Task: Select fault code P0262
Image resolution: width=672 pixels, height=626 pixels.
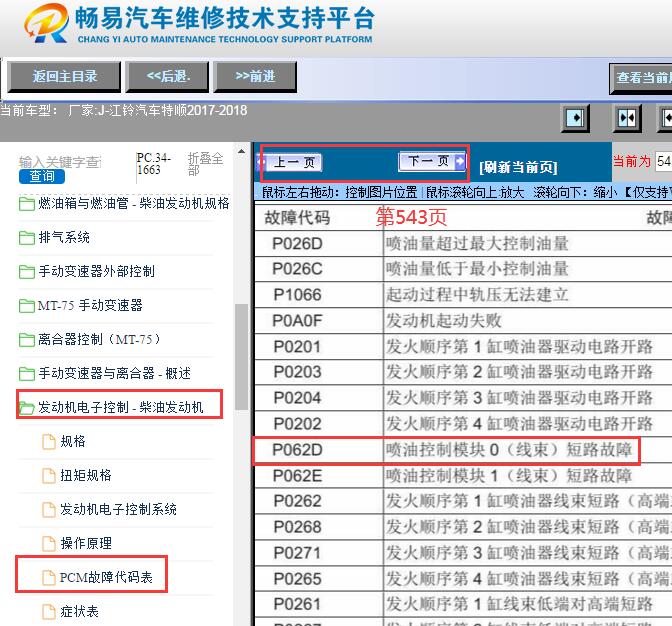Action: pyautogui.click(x=297, y=501)
